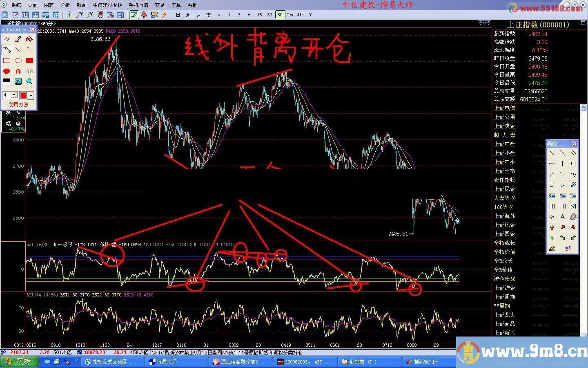Screen dimensions: 588x368
Task: Click the back arrow toolbar icon
Action: [5, 15]
